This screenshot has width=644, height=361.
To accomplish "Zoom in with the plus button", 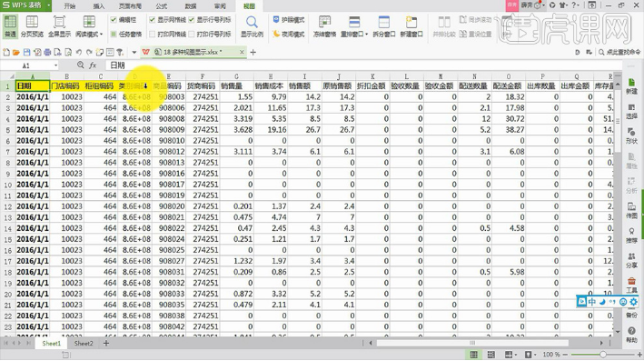I will (x=639, y=355).
